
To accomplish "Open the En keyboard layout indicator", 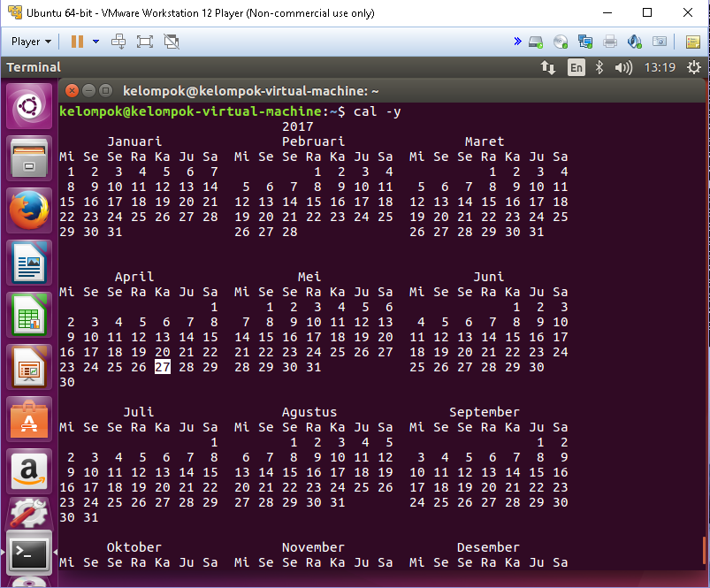I will tap(576, 68).
